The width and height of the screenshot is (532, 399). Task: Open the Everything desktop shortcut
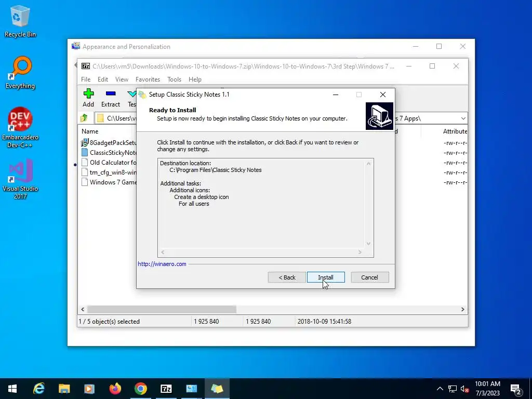pyautogui.click(x=20, y=73)
